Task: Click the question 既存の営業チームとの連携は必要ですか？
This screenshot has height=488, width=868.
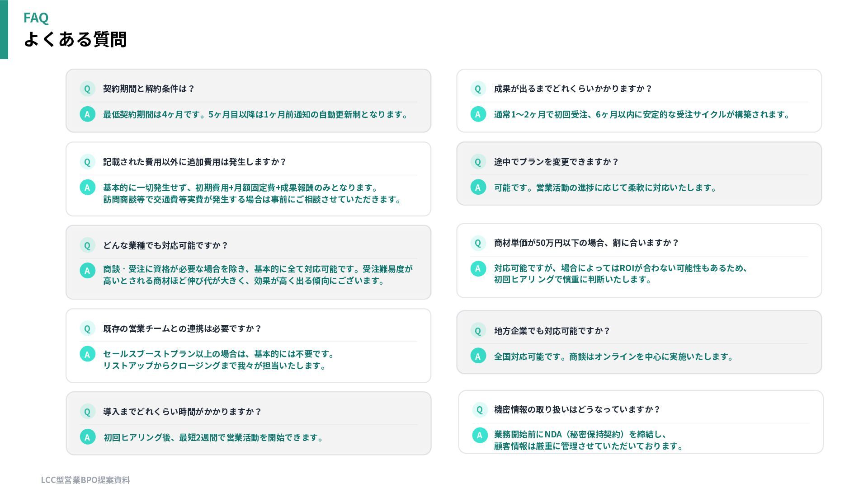Action: pos(182,328)
